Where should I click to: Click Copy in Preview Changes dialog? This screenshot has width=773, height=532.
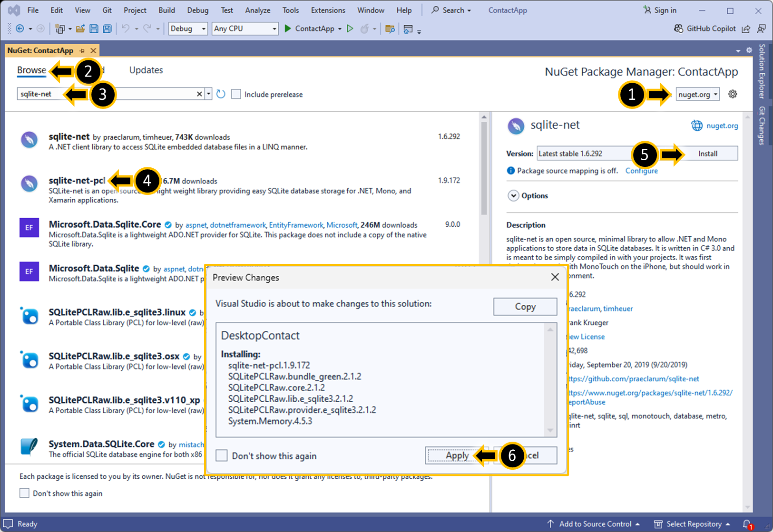pyautogui.click(x=525, y=307)
